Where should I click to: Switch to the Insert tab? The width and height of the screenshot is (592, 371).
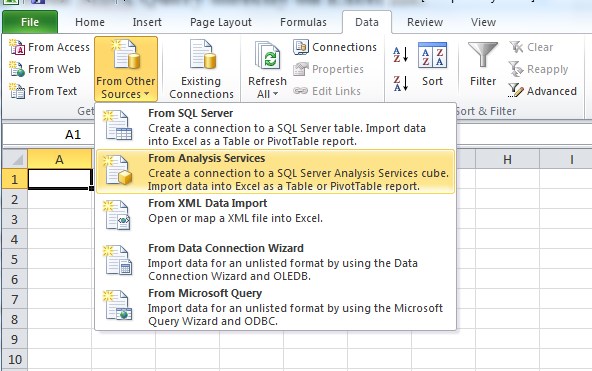(147, 22)
